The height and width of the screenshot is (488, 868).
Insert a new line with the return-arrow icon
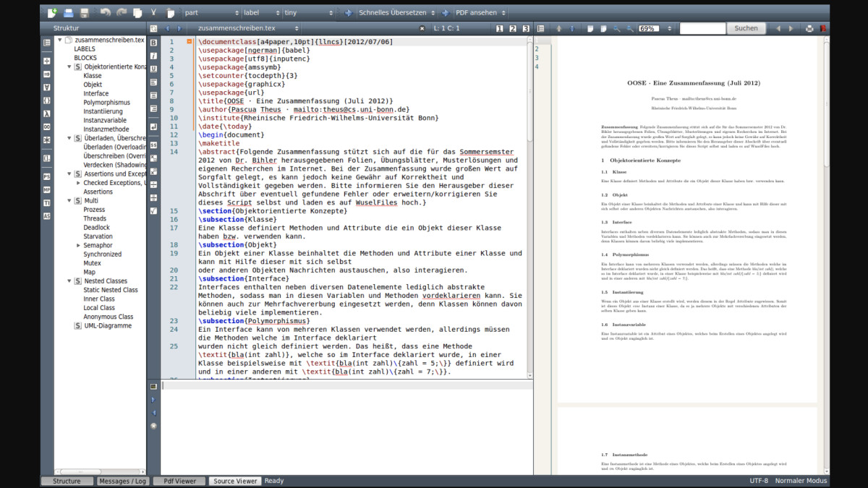(153, 127)
